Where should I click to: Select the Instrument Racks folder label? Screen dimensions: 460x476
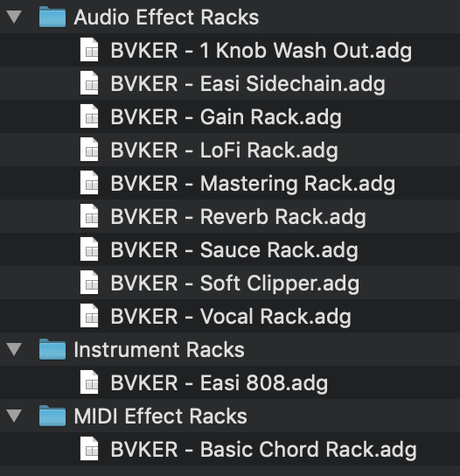159,349
